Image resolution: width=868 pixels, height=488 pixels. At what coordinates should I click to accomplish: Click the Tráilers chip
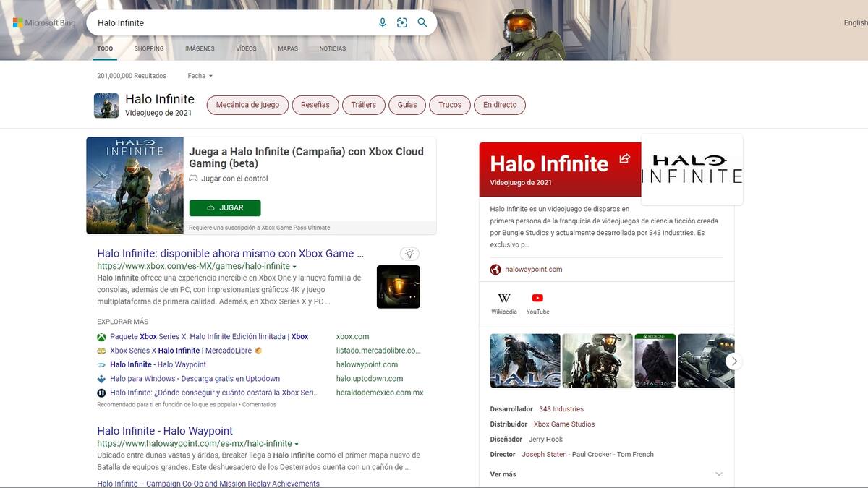click(x=364, y=105)
